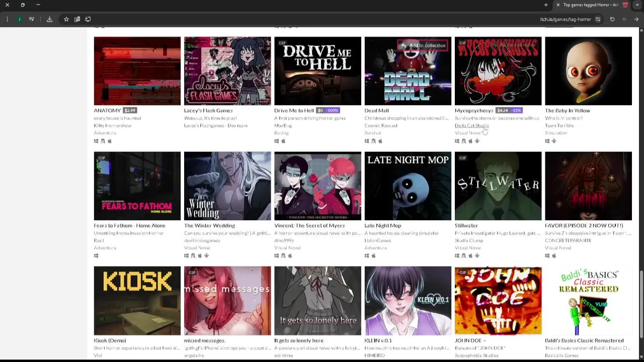
Task: Close the Top games tagged Horror tab
Action: [557, 5]
